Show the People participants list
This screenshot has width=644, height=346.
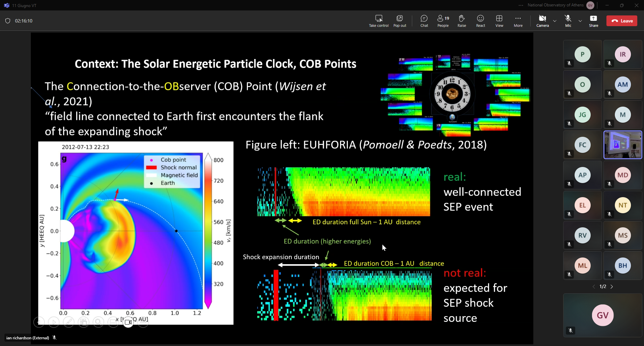point(443,21)
